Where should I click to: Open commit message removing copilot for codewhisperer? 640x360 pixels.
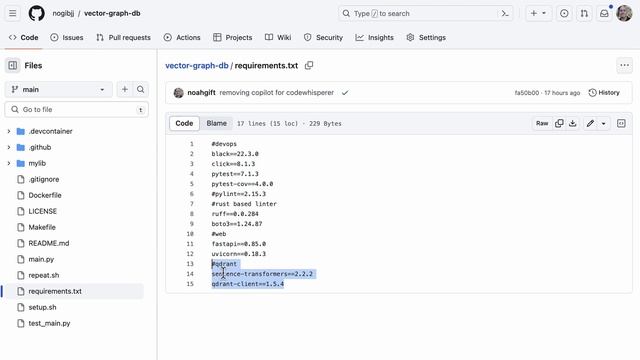point(276,93)
